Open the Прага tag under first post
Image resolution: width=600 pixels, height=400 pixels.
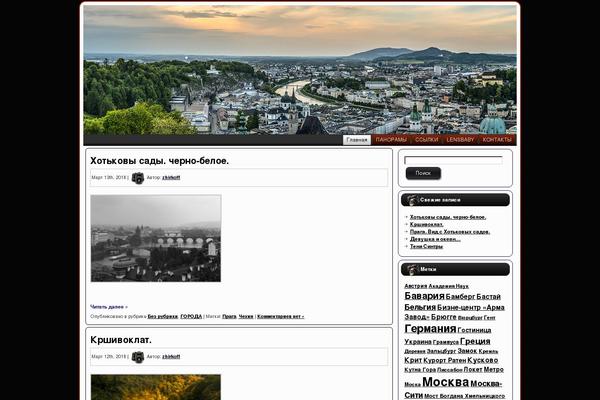(x=229, y=317)
